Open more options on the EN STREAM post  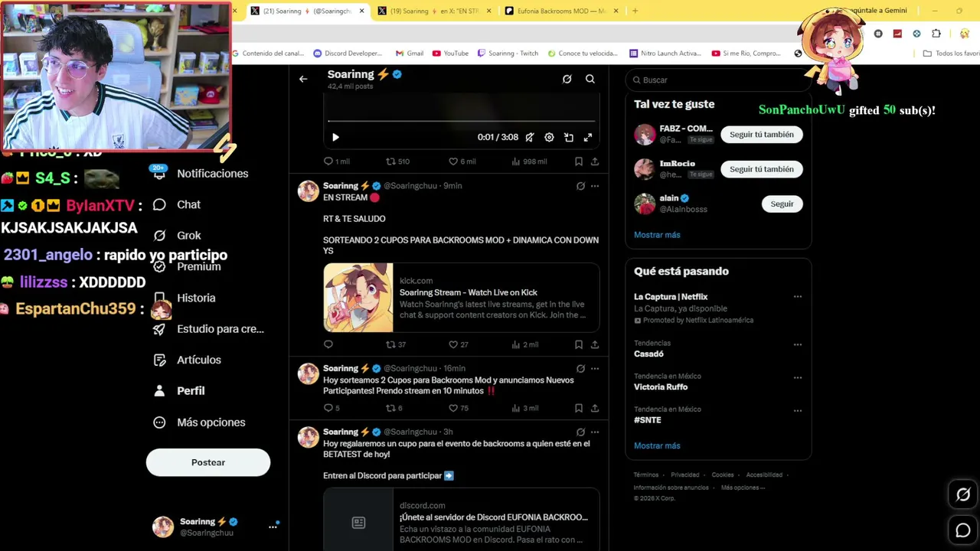tap(595, 186)
